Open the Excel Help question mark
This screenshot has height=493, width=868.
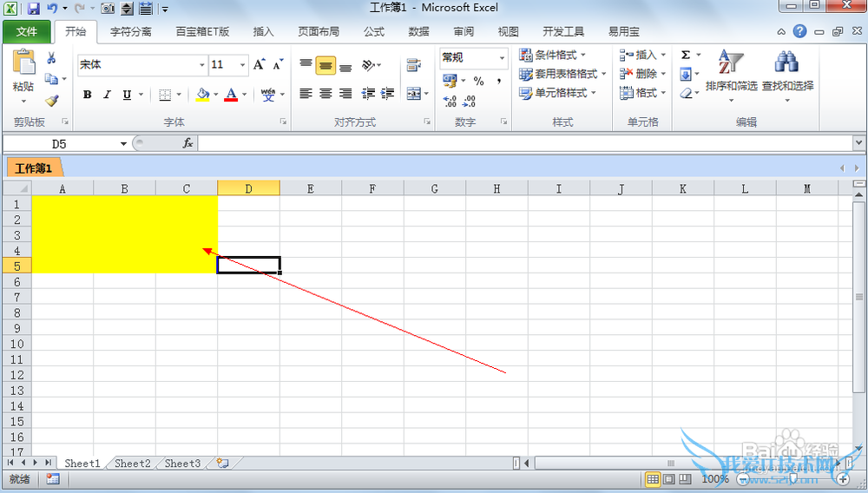[799, 31]
